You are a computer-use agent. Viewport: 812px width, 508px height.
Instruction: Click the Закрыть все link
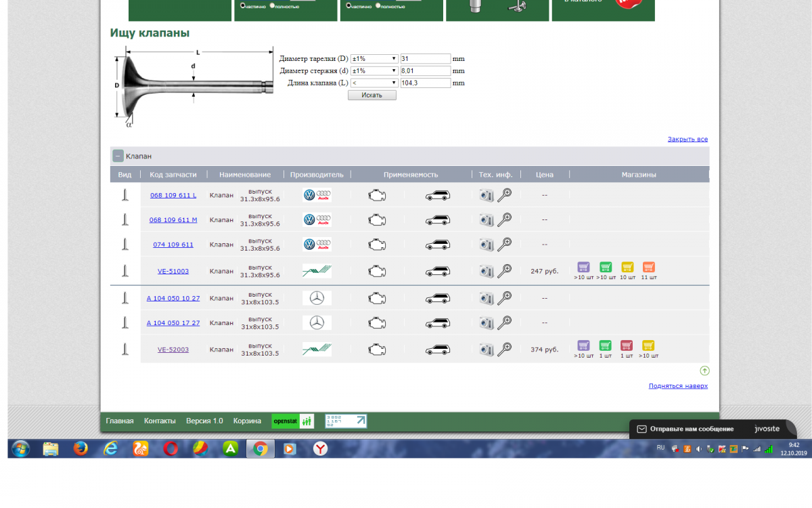click(687, 139)
